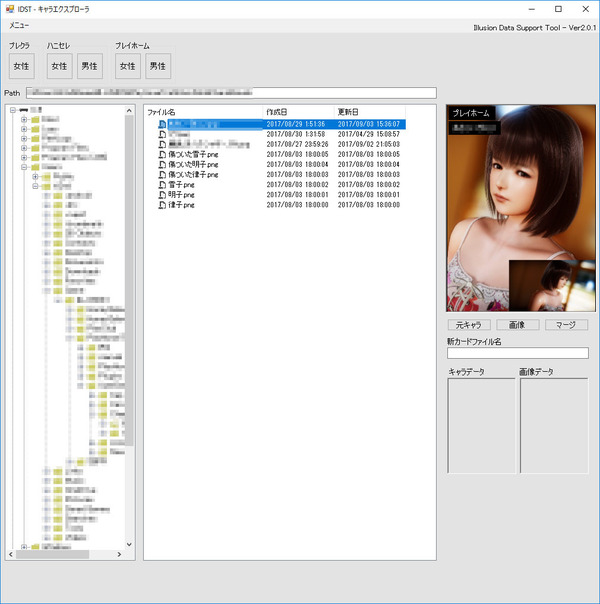Click file icon of 律子.png
600x604 pixels.
point(162,205)
